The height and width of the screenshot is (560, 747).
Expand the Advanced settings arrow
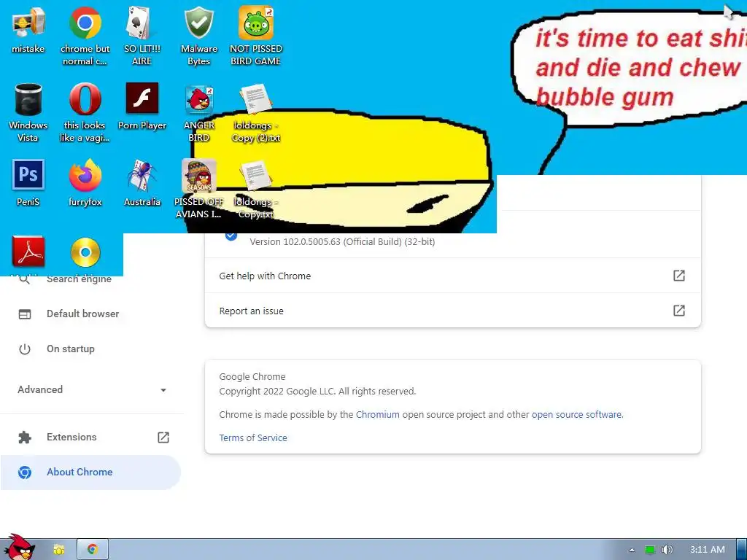[163, 390]
